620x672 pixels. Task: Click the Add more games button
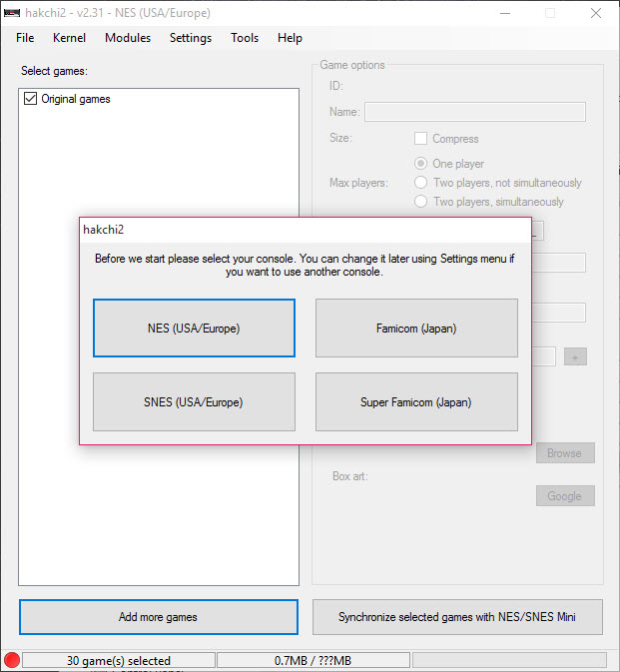159,617
